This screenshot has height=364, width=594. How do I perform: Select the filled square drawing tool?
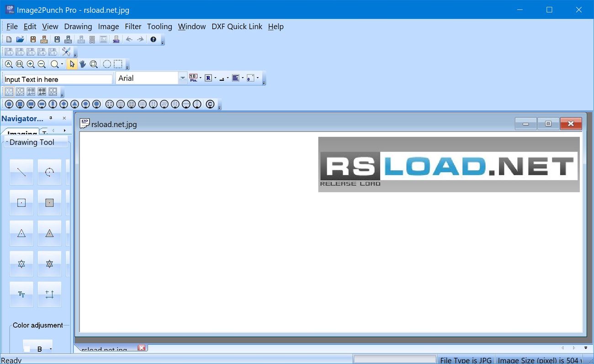click(x=49, y=203)
